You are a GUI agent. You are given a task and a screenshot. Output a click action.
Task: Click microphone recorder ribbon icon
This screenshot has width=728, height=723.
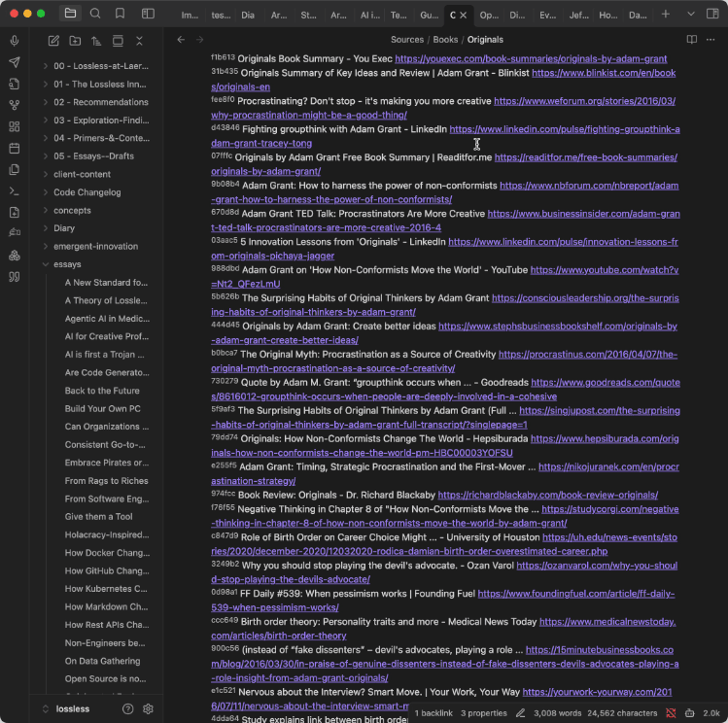click(x=15, y=41)
